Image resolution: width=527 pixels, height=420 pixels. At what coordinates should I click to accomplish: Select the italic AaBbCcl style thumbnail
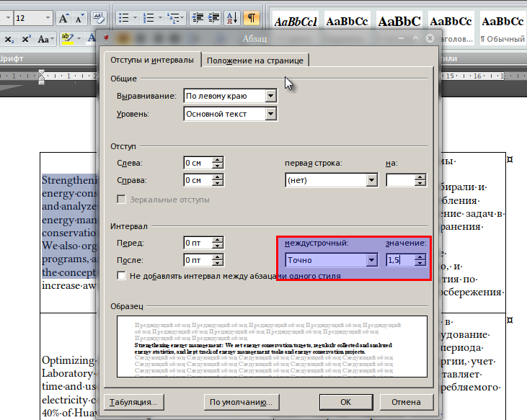coord(296,22)
